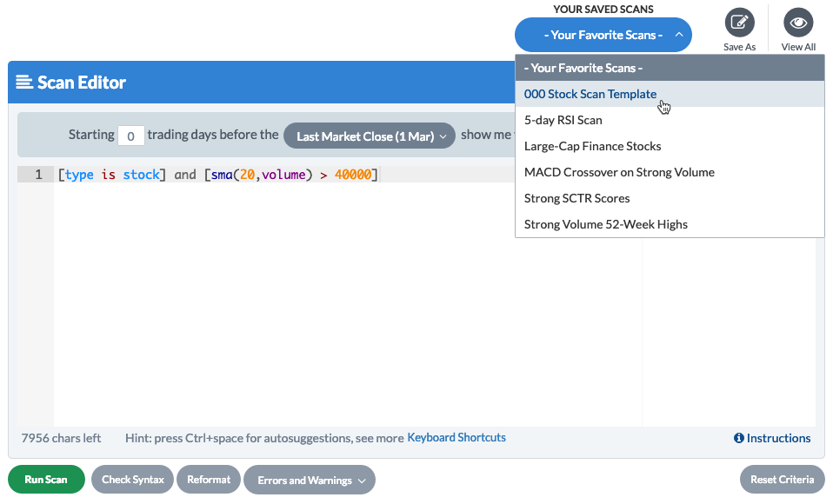The height and width of the screenshot is (504, 833).
Task: Click the Save As pencil icon
Action: [739, 22]
